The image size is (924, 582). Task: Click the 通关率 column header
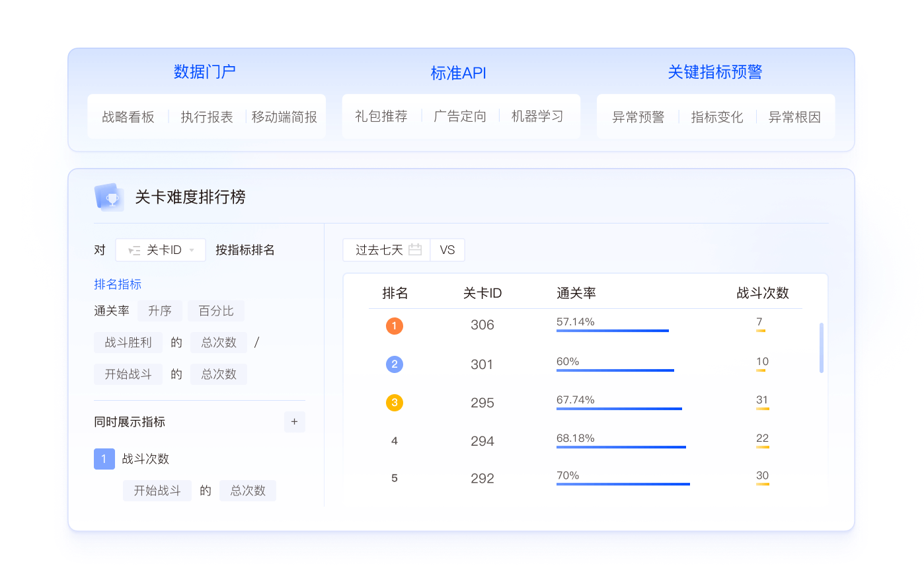coord(576,293)
